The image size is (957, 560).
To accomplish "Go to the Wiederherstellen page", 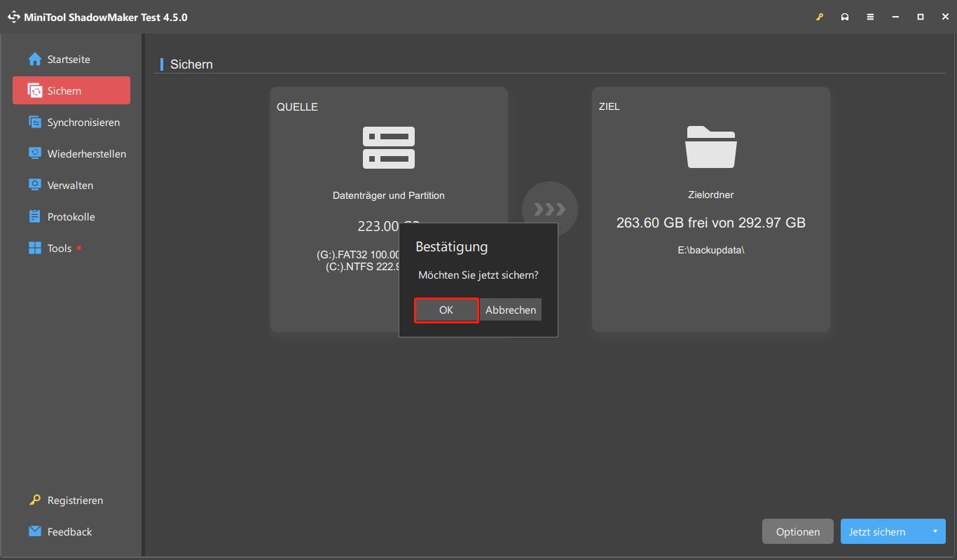I will [x=71, y=154].
